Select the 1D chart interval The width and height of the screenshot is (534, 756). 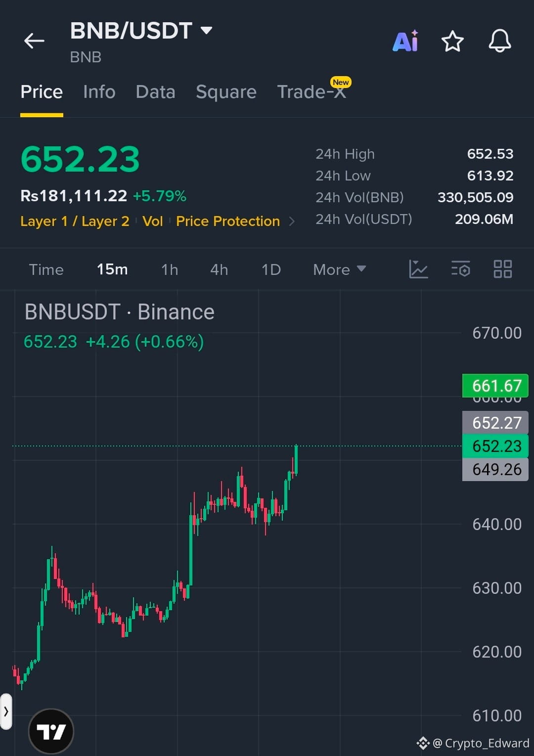tap(271, 269)
